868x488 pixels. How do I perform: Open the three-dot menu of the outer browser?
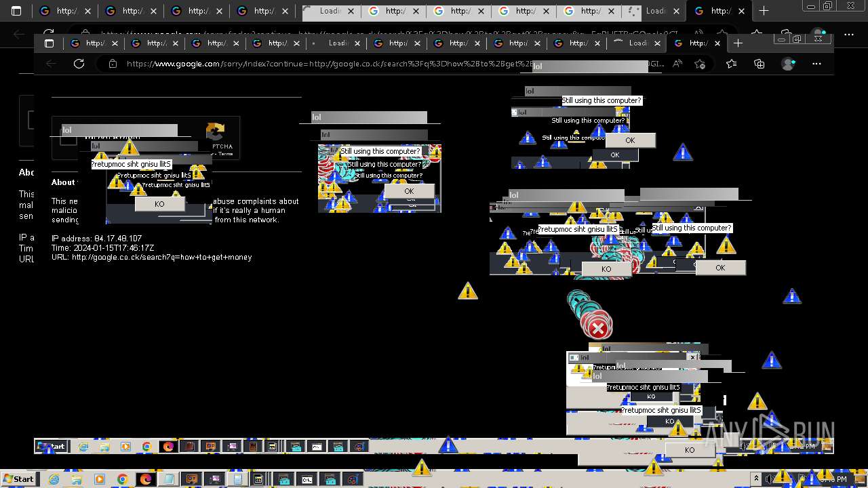click(849, 34)
